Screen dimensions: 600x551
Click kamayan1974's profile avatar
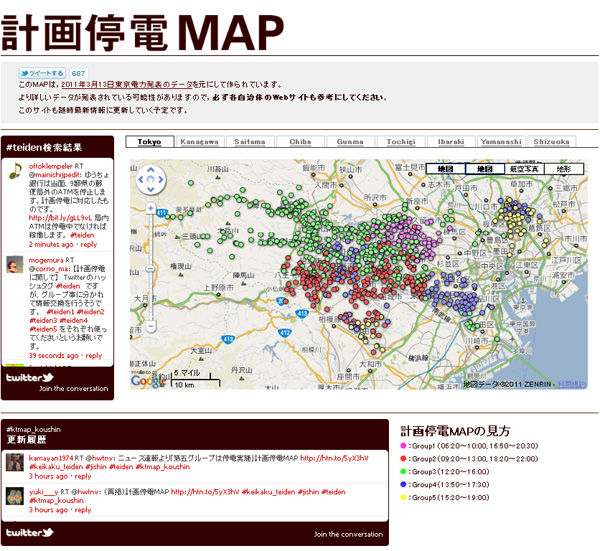coord(15,462)
